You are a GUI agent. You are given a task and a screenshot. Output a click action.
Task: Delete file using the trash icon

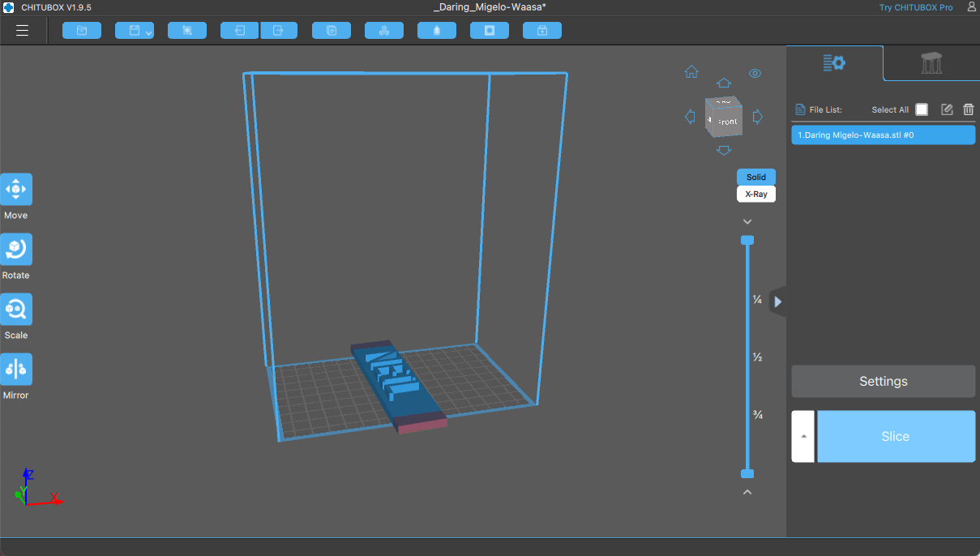coord(968,109)
